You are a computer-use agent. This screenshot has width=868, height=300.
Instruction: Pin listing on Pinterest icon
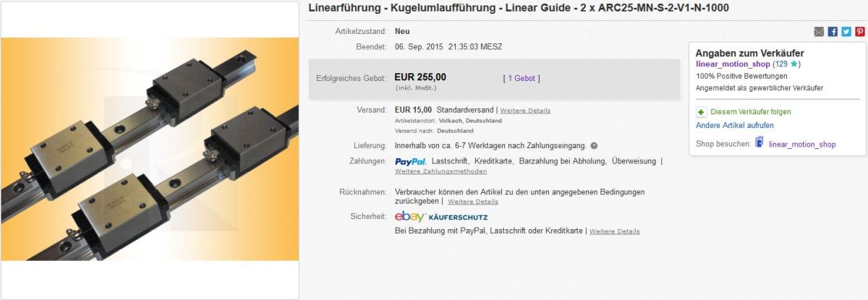pyautogui.click(x=860, y=31)
